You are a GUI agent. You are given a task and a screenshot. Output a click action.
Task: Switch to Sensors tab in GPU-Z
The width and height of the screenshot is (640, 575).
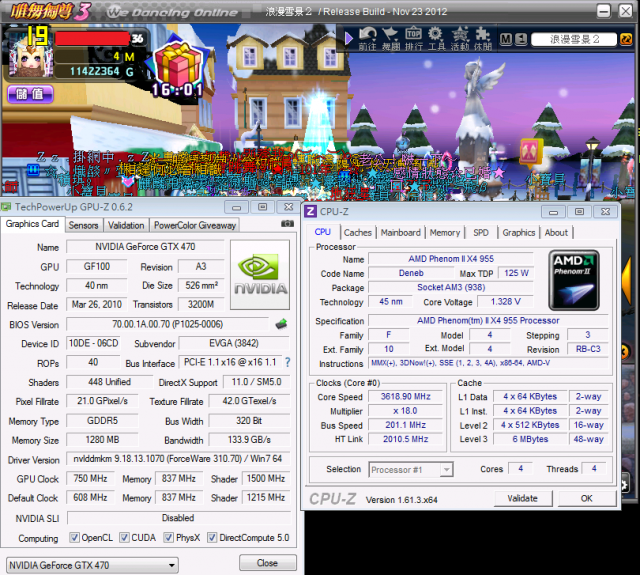point(83,225)
